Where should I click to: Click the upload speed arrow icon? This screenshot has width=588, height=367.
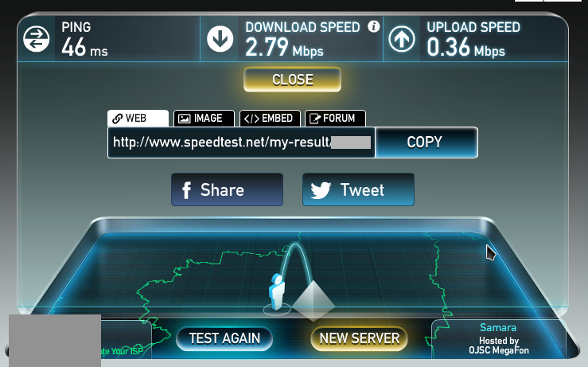402,39
